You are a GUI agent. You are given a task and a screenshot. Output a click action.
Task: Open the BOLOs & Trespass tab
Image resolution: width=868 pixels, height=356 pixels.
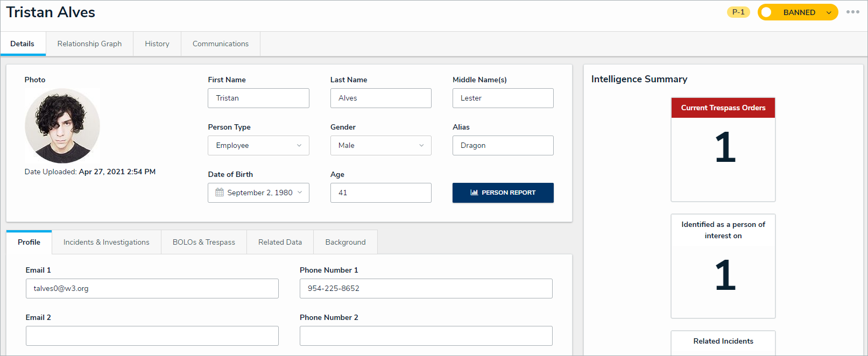[x=204, y=243]
